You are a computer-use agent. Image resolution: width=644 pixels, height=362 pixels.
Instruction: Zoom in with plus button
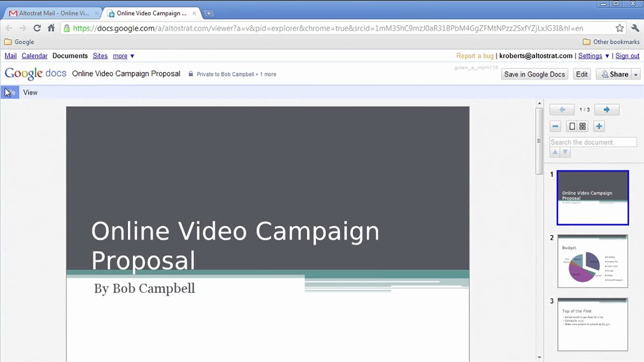click(x=599, y=126)
